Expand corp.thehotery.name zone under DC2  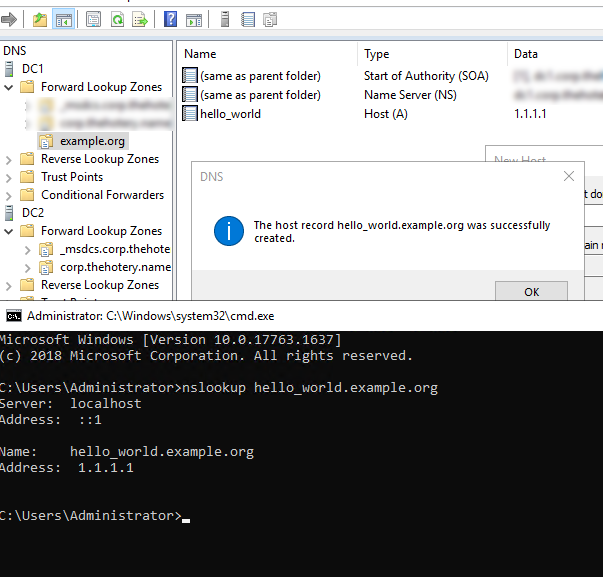coord(28,268)
